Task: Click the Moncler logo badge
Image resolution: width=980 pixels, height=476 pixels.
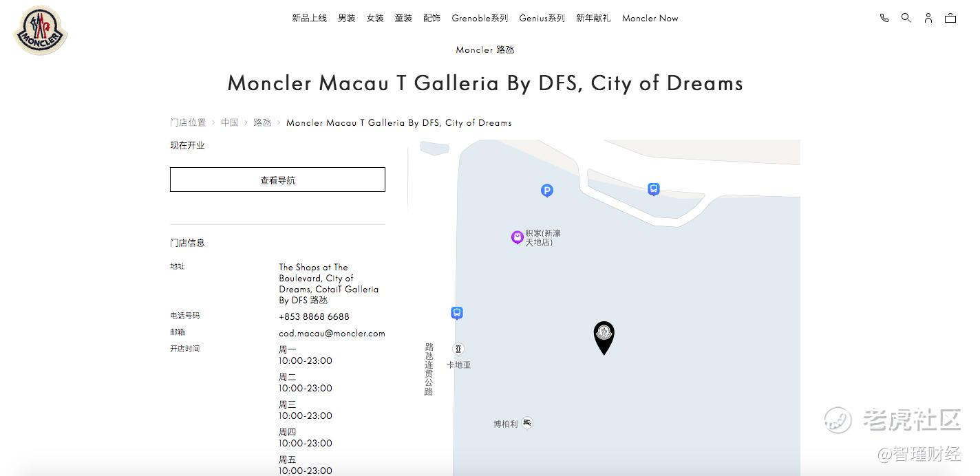Action: coord(41,30)
